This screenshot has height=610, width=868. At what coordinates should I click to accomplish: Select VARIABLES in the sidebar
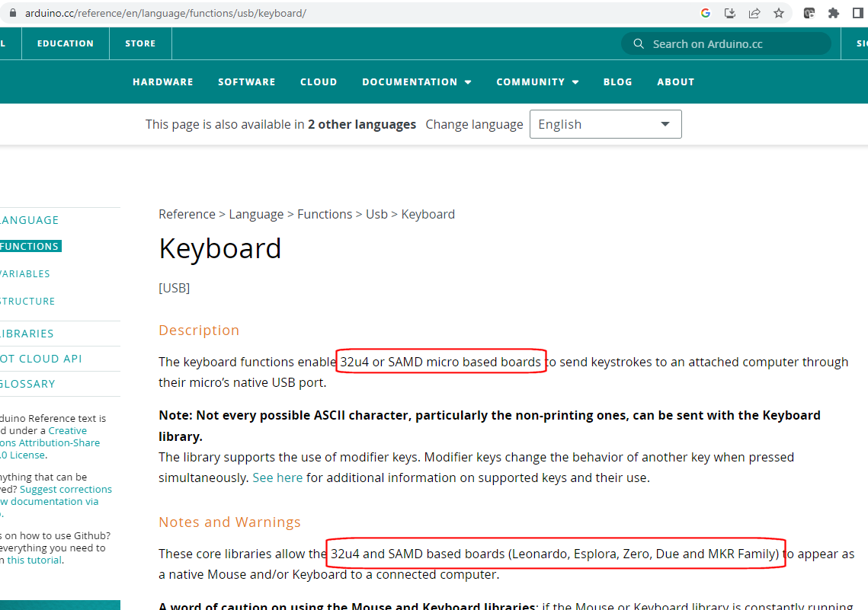(x=25, y=273)
